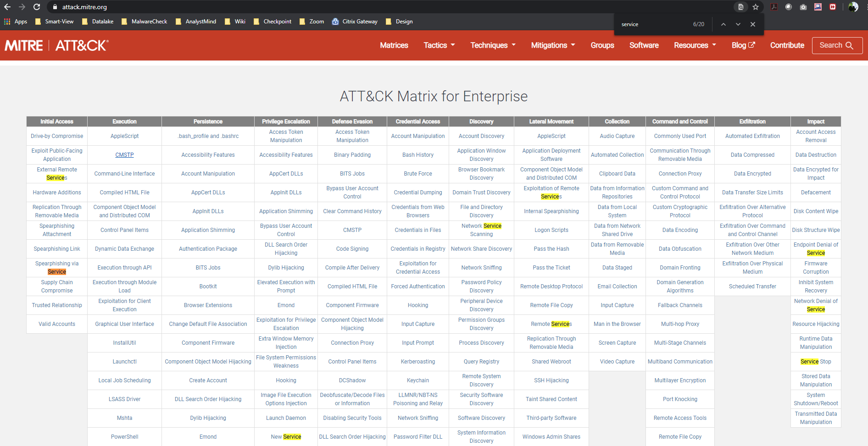This screenshot has height=446, width=868.
Task: Open the Drive-by Compromise technique
Action: [57, 136]
